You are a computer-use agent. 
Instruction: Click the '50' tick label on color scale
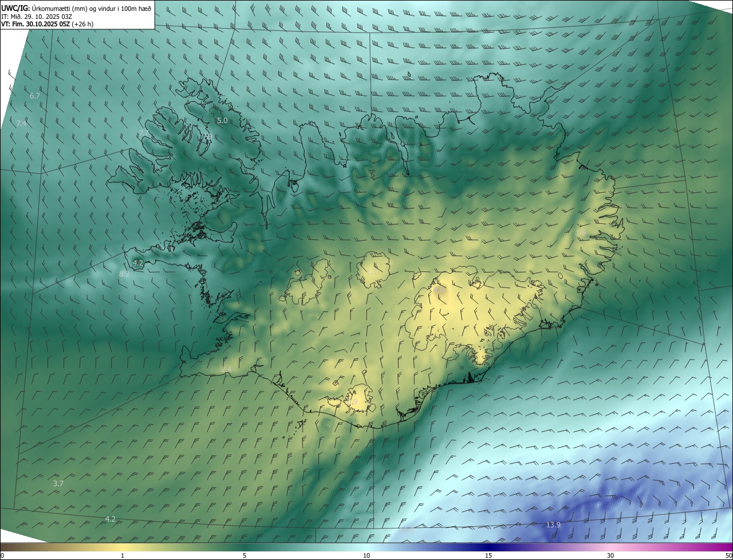pos(728,556)
